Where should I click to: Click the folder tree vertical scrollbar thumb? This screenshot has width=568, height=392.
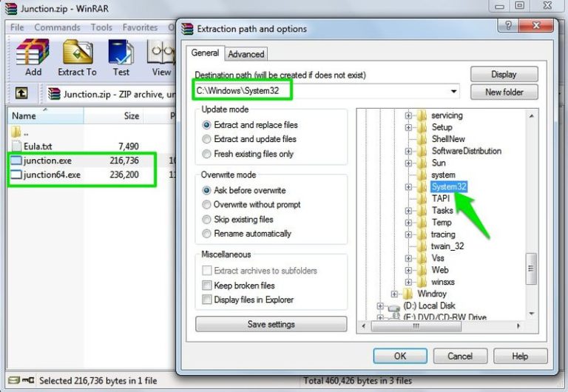[x=531, y=268]
